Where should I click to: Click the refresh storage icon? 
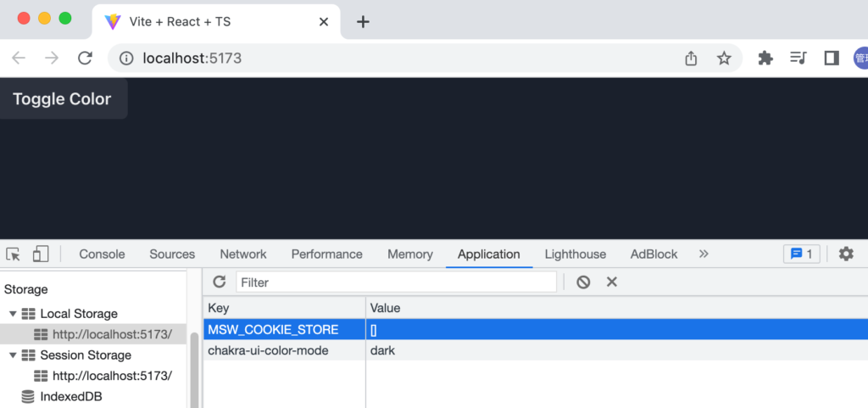tap(220, 282)
